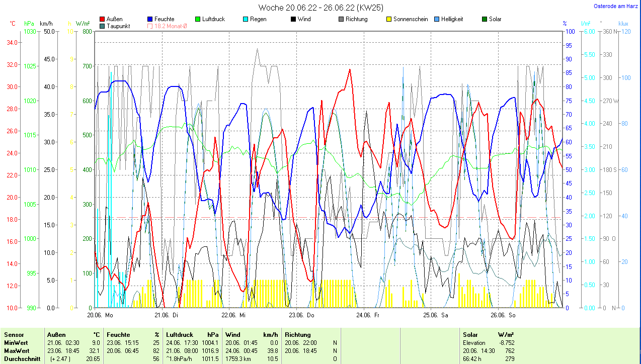Click the Luftdruck column header in table

[180, 334]
